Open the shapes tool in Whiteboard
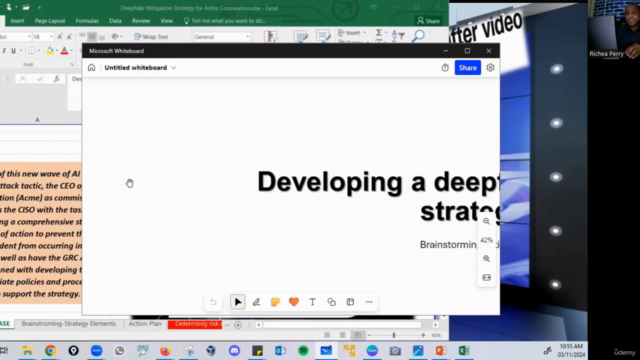The height and width of the screenshot is (360, 640). (x=331, y=302)
